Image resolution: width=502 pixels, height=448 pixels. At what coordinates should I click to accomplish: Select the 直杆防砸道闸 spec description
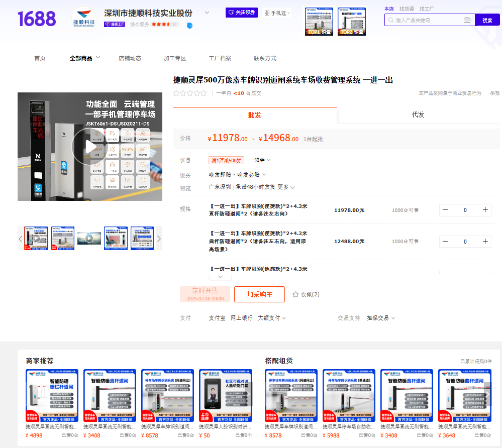[x=258, y=210]
